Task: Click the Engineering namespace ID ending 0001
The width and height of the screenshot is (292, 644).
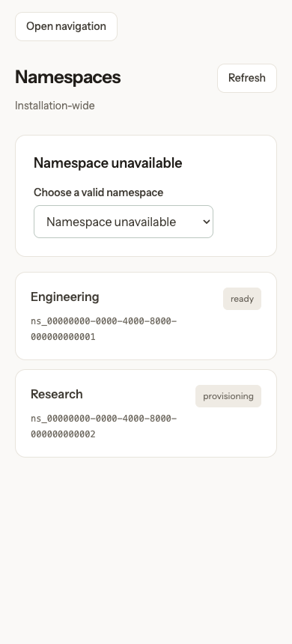Action: pos(103,329)
